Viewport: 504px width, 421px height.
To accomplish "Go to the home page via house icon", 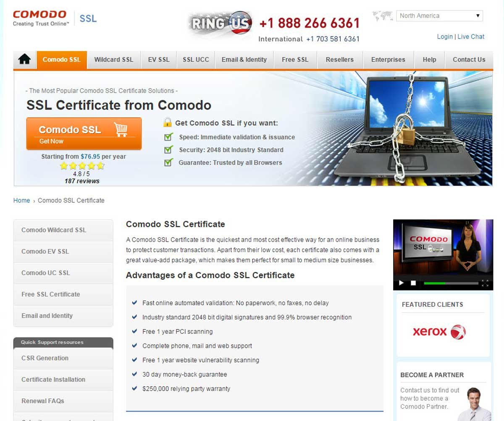I will coord(25,60).
